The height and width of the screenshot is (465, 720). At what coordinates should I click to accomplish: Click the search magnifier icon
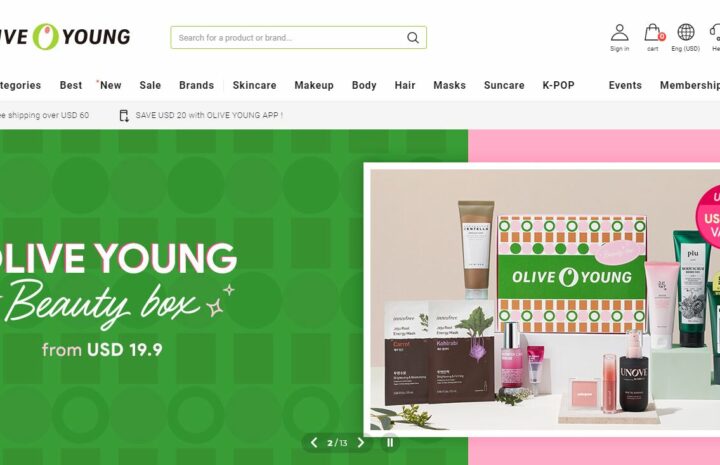[x=413, y=38]
